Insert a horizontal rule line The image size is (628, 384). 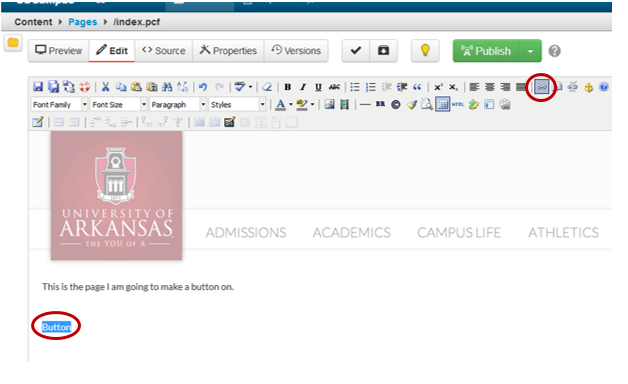coord(365,105)
